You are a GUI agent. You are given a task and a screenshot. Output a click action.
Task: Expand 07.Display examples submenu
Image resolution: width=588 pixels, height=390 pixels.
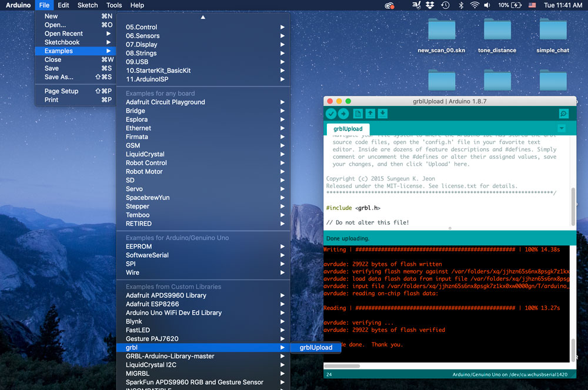[x=203, y=44]
